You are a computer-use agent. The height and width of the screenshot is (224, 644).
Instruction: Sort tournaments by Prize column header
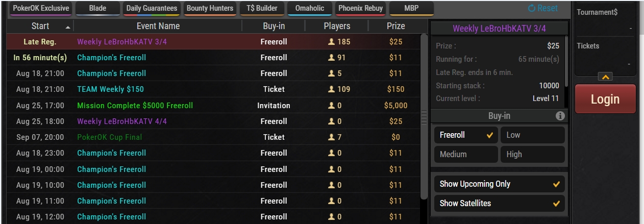pos(395,26)
